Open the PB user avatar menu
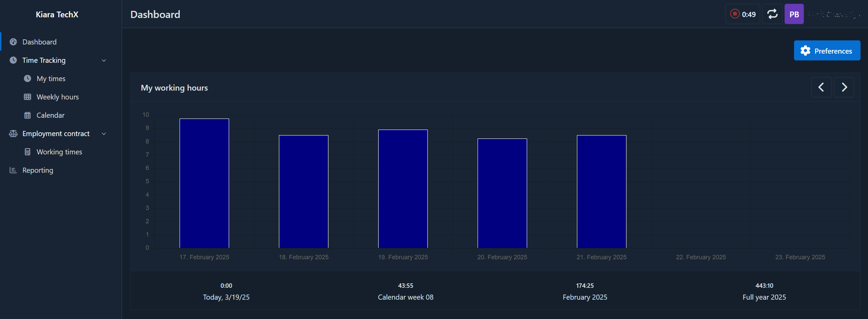 click(794, 14)
